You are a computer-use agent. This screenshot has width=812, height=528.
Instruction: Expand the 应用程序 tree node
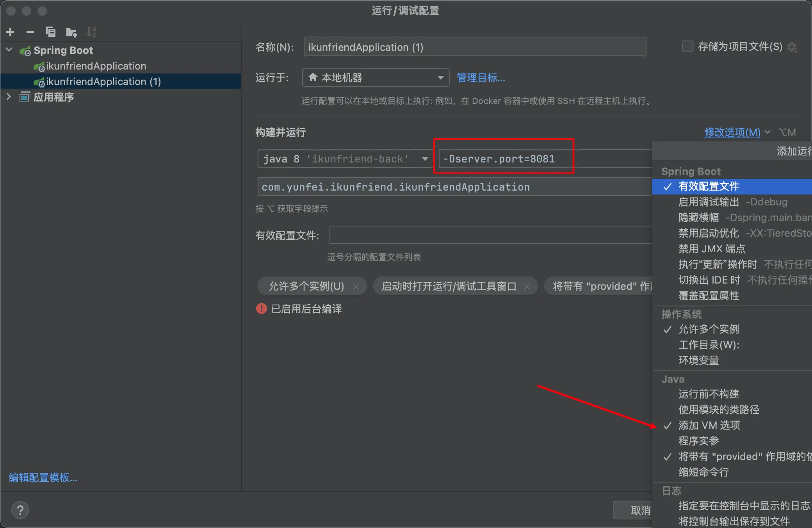point(9,96)
